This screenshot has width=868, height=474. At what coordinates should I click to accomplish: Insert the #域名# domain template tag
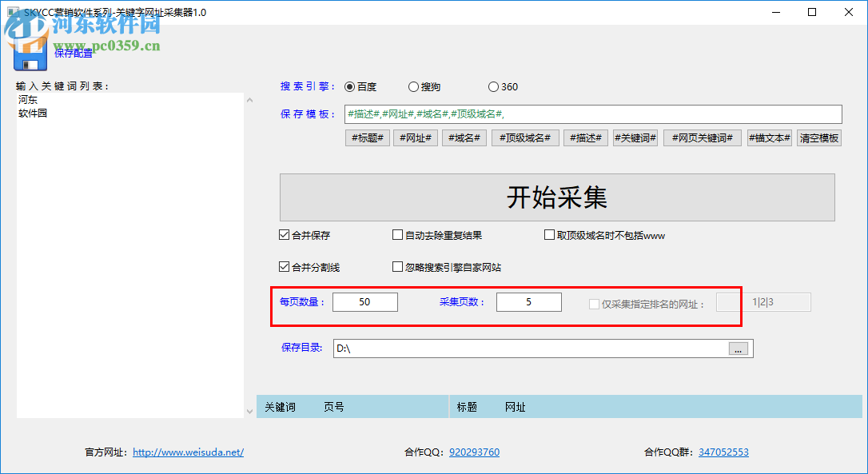(464, 137)
